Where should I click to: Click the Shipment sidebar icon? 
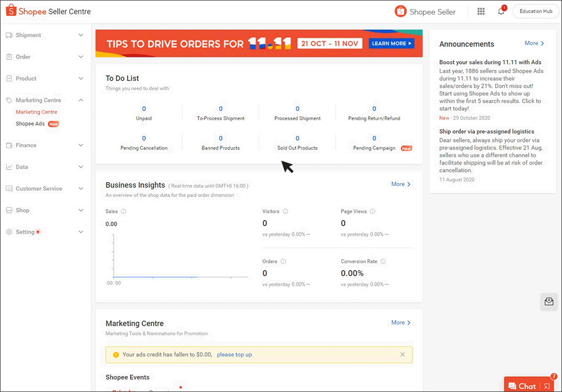coord(8,35)
